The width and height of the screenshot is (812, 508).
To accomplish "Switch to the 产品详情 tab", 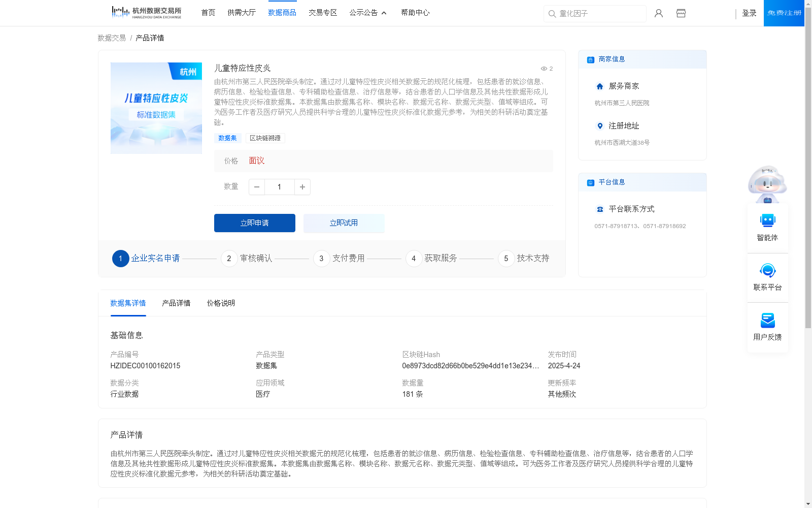I will [x=176, y=303].
